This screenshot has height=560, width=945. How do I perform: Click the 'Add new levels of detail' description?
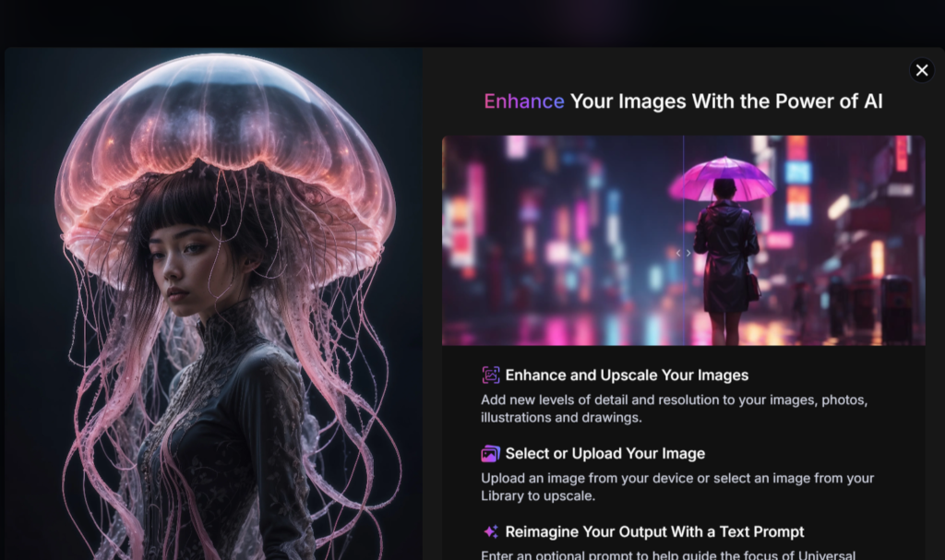pyautogui.click(x=674, y=409)
